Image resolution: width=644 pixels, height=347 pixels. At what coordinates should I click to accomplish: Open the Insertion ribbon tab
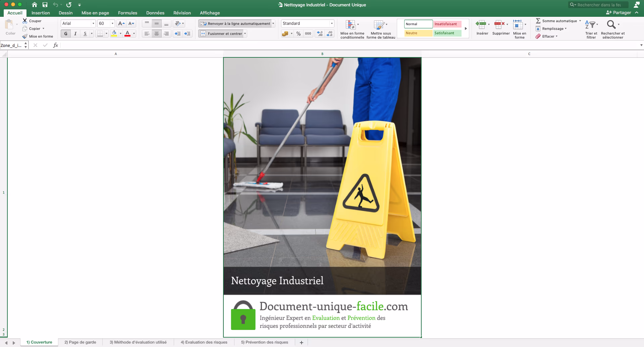point(41,13)
